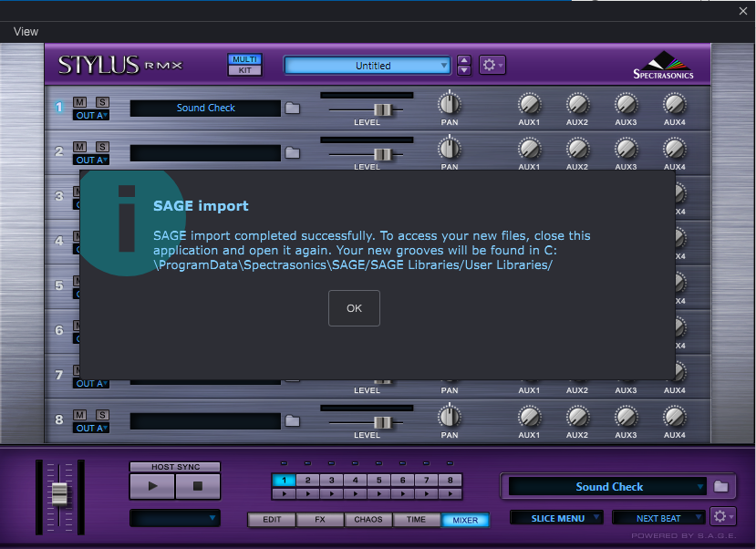Open folder icon next to bottom Sound Check

click(720, 486)
